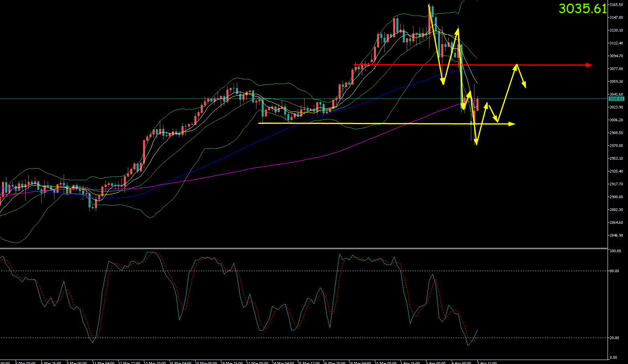Viewport: 628px width, 364px height.
Task: Click the 3165.50 price scale label
Action: [616, 5]
